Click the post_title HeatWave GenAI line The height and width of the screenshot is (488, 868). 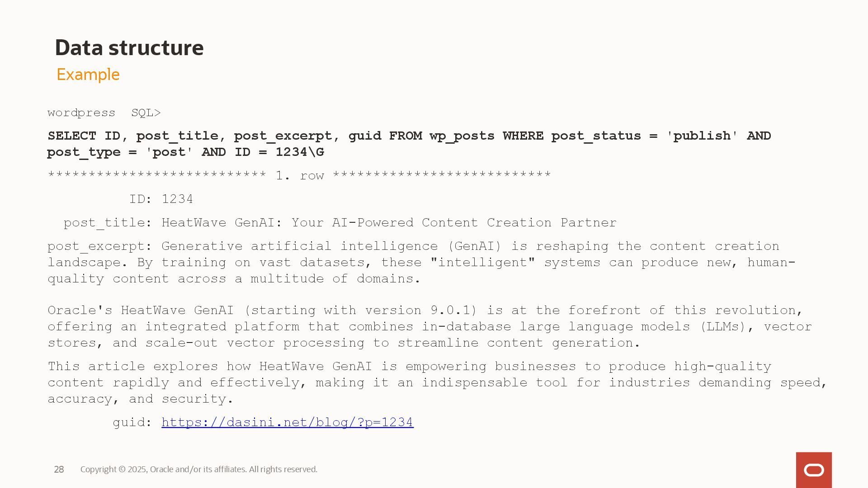[x=340, y=223]
